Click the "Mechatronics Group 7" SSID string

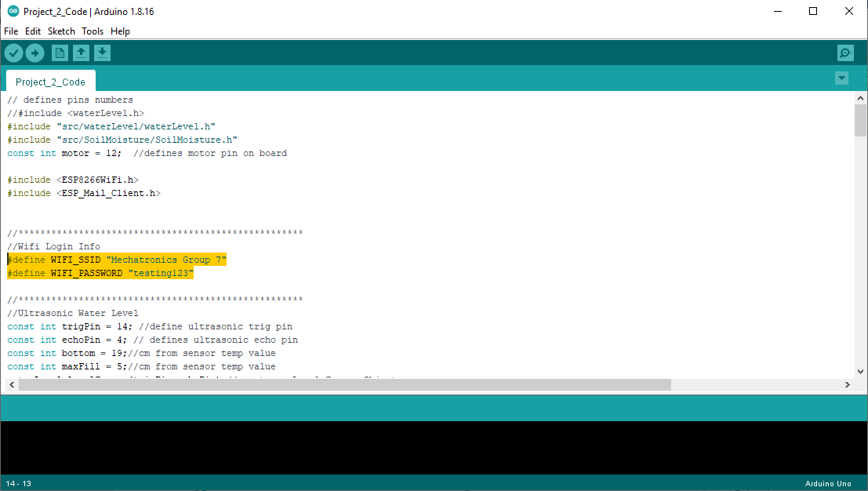[166, 260]
